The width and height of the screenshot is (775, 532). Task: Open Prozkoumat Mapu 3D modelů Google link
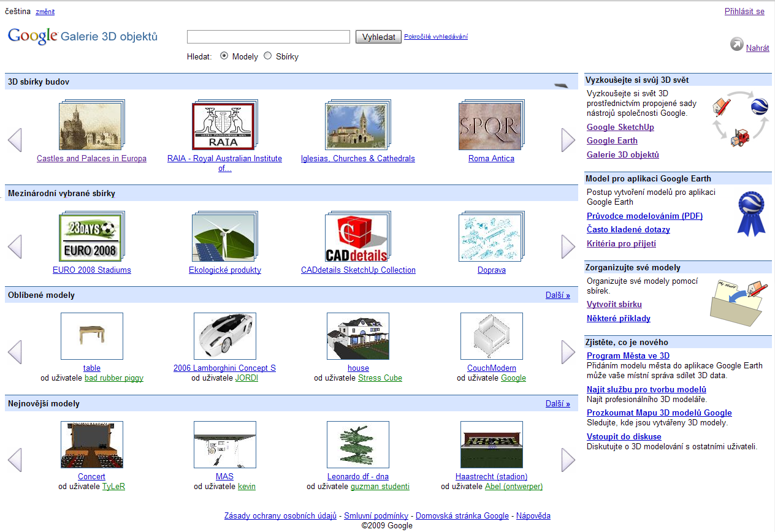tap(659, 412)
